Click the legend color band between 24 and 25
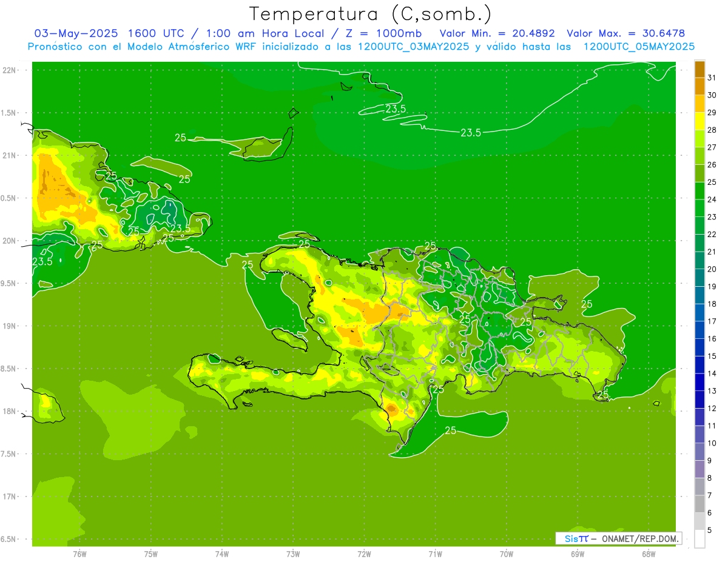This screenshot has height=562, width=728. tap(699, 191)
